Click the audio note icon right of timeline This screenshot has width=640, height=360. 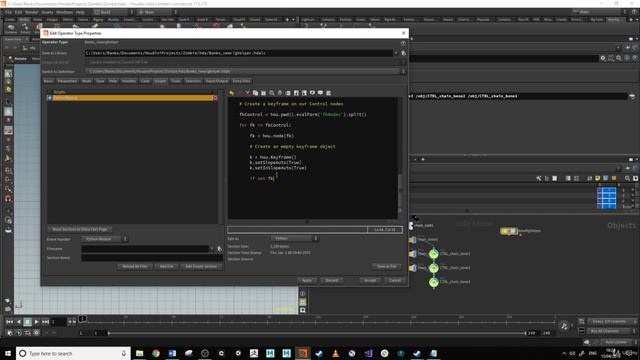[564, 326]
